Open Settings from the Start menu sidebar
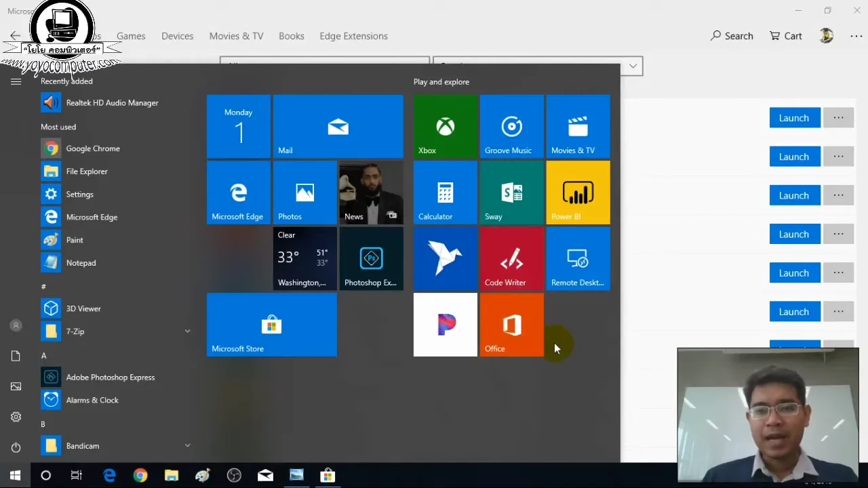868x488 pixels. [x=79, y=194]
